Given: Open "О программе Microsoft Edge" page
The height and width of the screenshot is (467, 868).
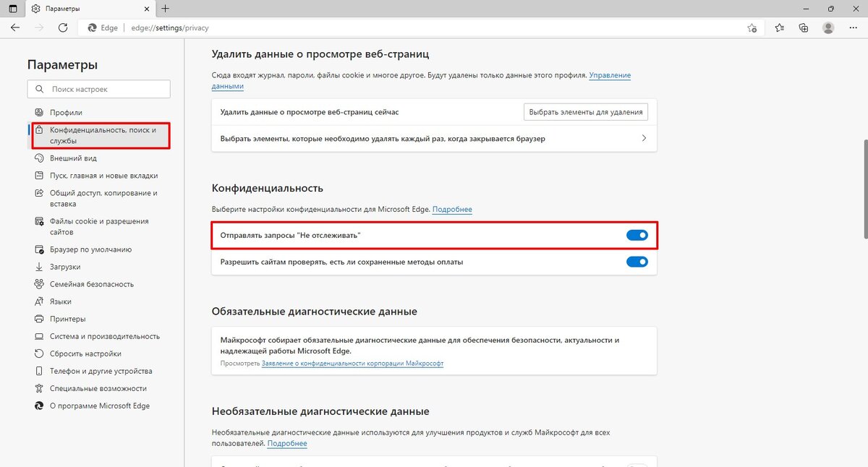Looking at the screenshot, I should 99,406.
